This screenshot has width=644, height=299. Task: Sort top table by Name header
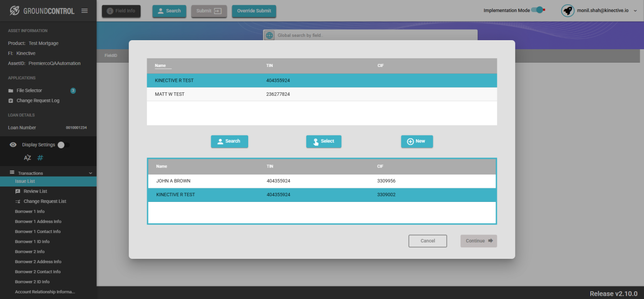pos(160,66)
